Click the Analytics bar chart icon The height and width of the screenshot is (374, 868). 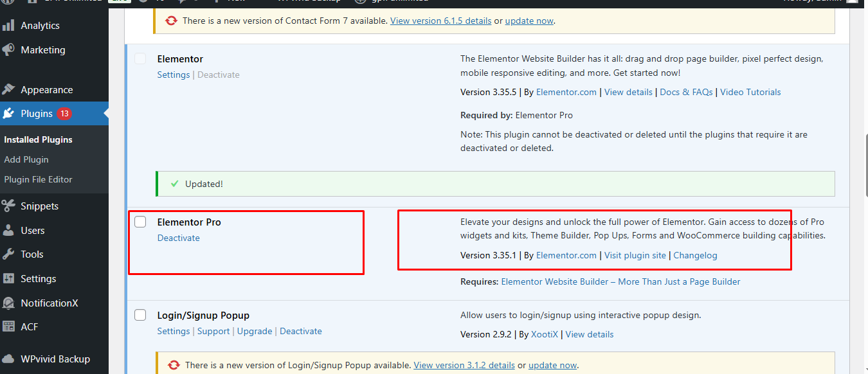(x=8, y=26)
